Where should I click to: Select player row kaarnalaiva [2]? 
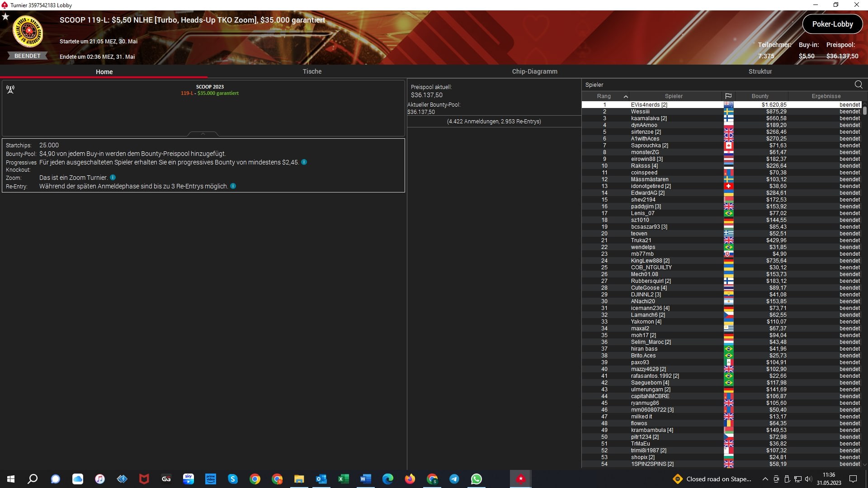pos(722,118)
